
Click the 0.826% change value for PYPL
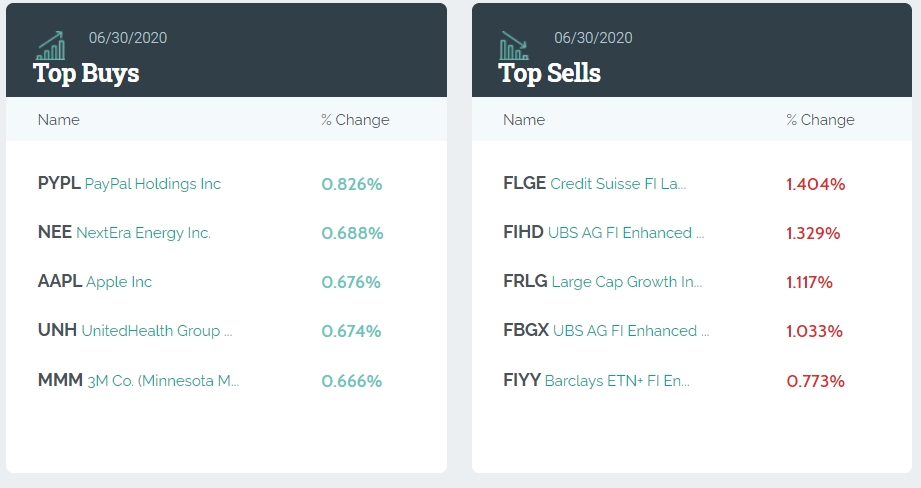click(x=352, y=184)
